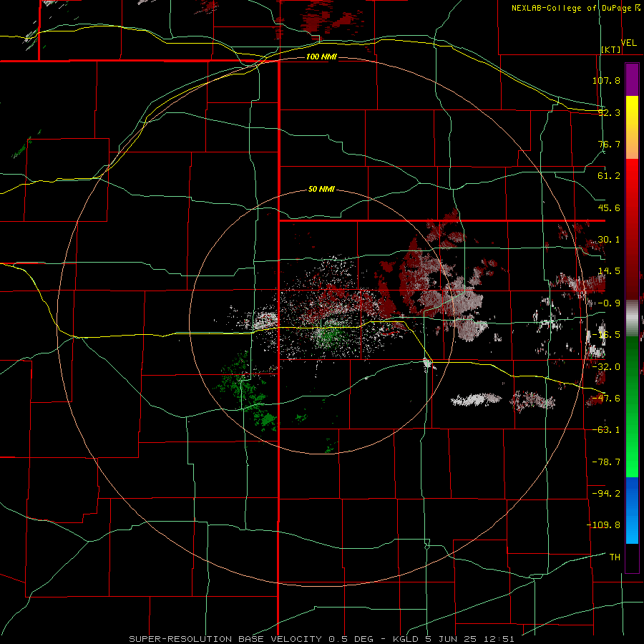Image resolution: width=644 pixels, height=644 pixels.
Task: Click the 50 NMI range ring label
Action: click(321, 189)
